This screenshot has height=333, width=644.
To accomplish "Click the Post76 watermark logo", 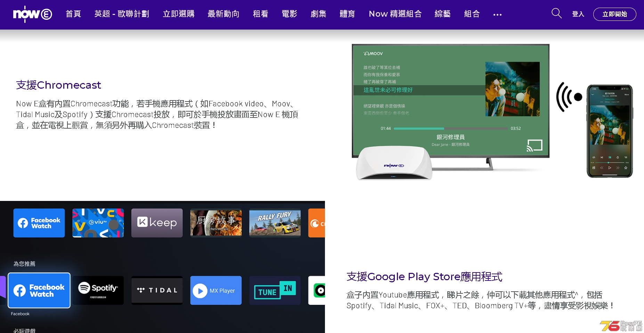I will click(x=621, y=326).
